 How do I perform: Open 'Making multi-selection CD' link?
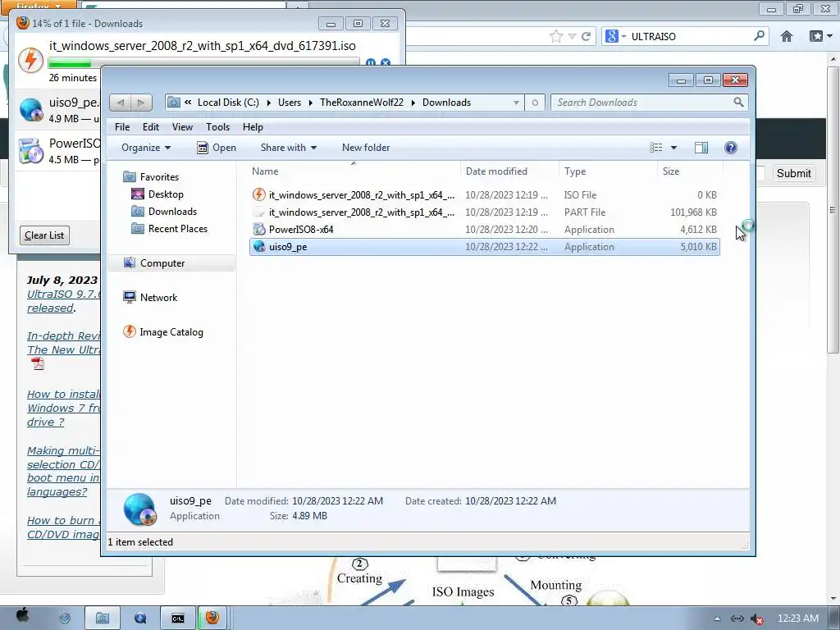[63, 471]
